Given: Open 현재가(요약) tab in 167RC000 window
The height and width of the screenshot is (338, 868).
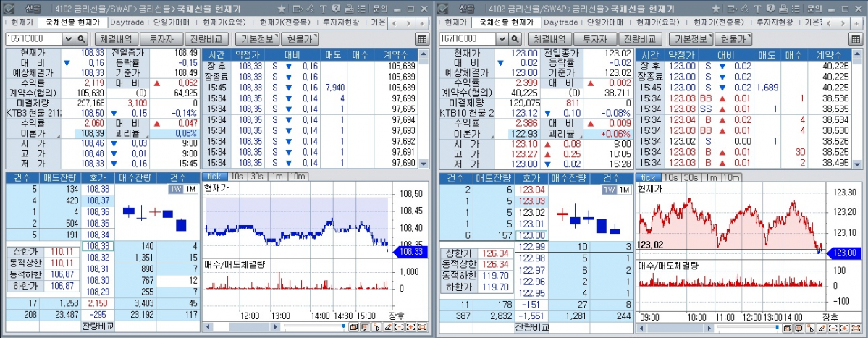Looking at the screenshot, I should [657, 22].
